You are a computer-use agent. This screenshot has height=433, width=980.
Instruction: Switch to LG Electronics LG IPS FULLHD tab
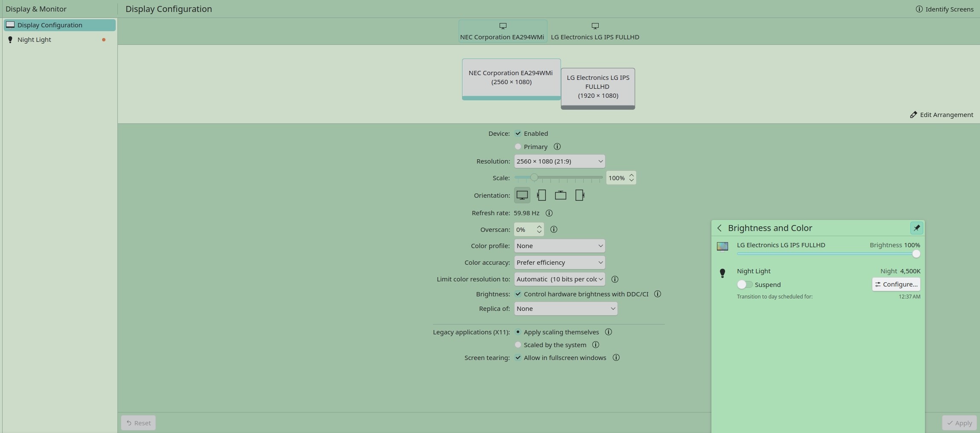coord(595,32)
